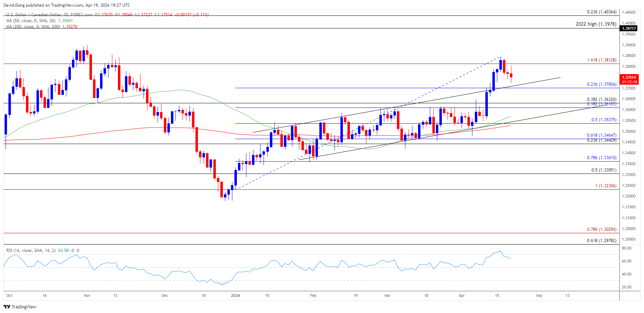644x313 pixels.
Task: Click the MA (200, close, 0, SMA, 200) legend
Action: tap(33, 27)
